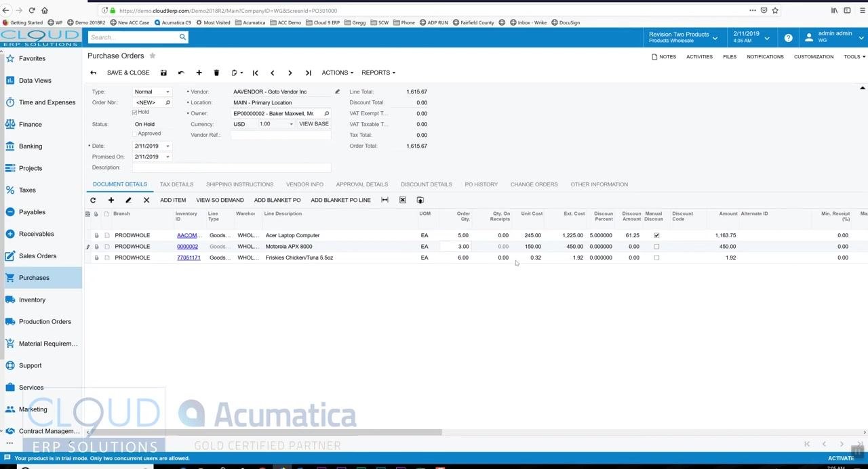Toggle Manual Discount for Motorola APX row
Viewport: 868px width, 469px height.
(x=656, y=247)
